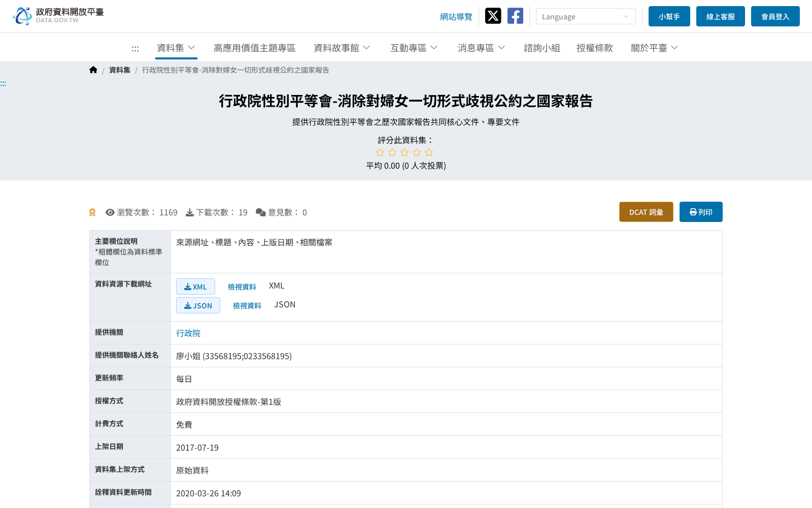This screenshot has width=812, height=508.
Task: Open the X (Twitter) social icon
Action: [493, 16]
